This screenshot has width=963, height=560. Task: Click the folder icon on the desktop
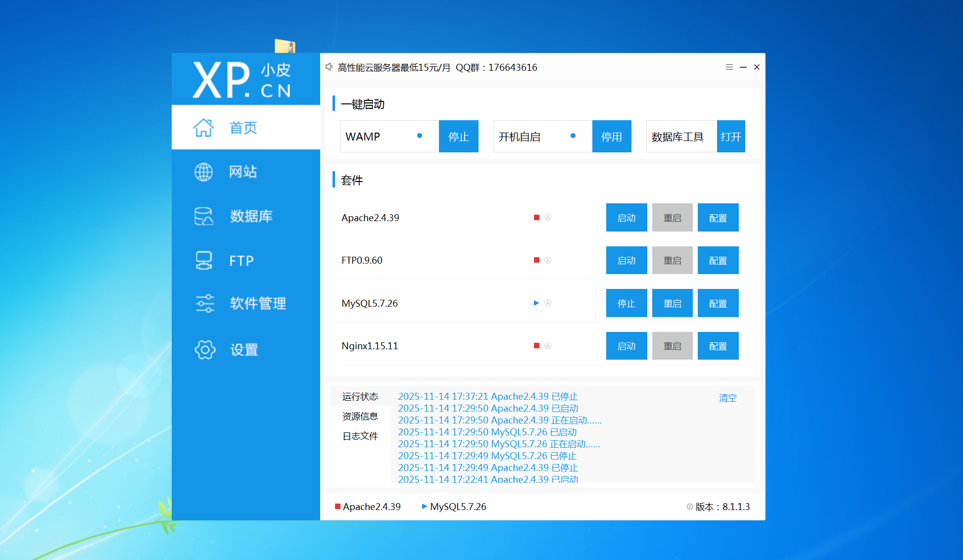285,46
